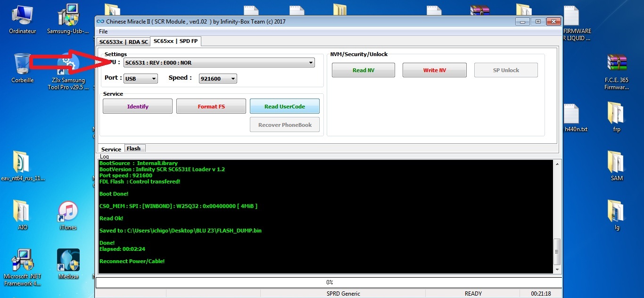Click the log scrollbar down arrow

[x=557, y=269]
